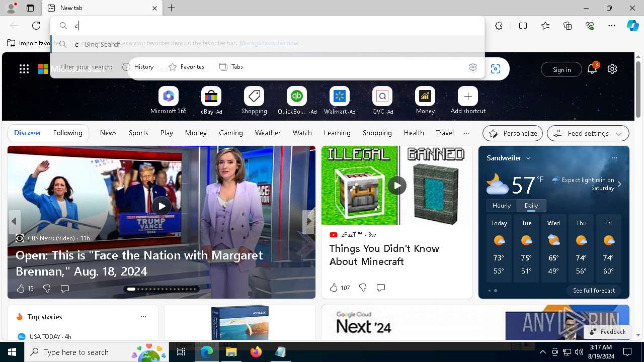Click the page vertical scrollbar

click(x=638, y=90)
